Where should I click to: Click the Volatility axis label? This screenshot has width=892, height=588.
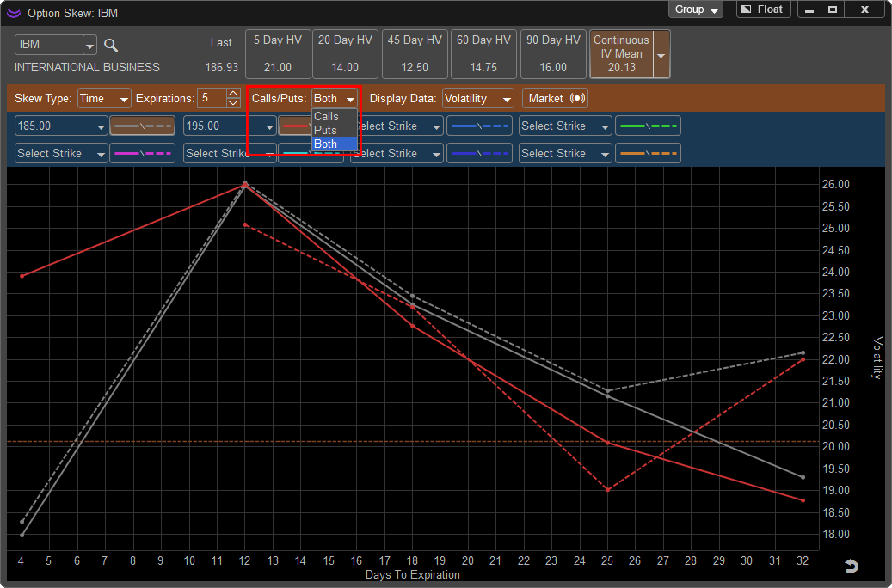[x=877, y=358]
